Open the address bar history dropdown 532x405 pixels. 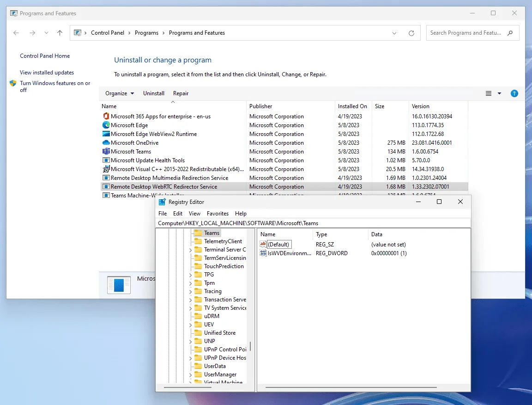pos(394,33)
